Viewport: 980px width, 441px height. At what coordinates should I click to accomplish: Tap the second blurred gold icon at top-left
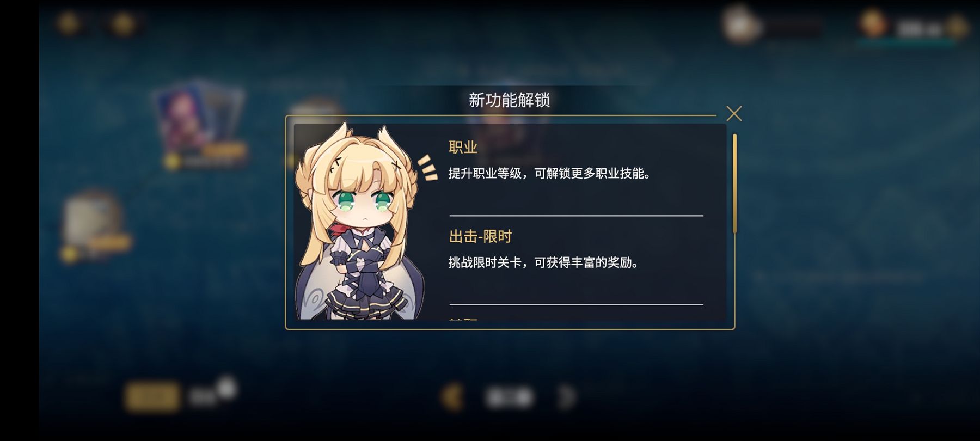pyautogui.click(x=122, y=24)
